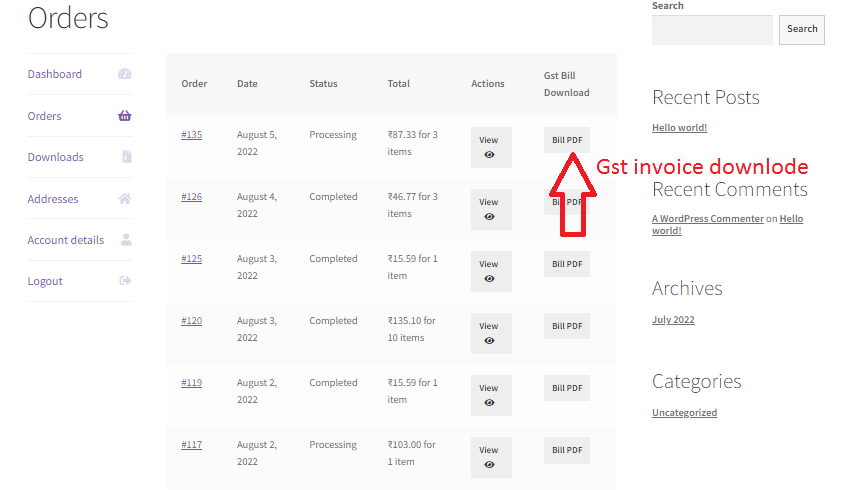Click the Status column header

323,84
